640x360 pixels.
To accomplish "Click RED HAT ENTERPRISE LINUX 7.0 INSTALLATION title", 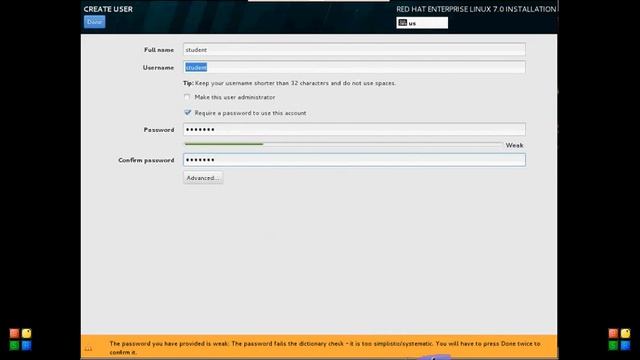I will point(476,9).
